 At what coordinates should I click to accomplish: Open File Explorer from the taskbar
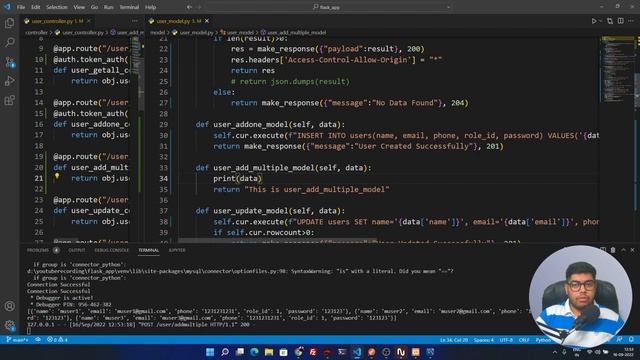[x=269, y=352]
